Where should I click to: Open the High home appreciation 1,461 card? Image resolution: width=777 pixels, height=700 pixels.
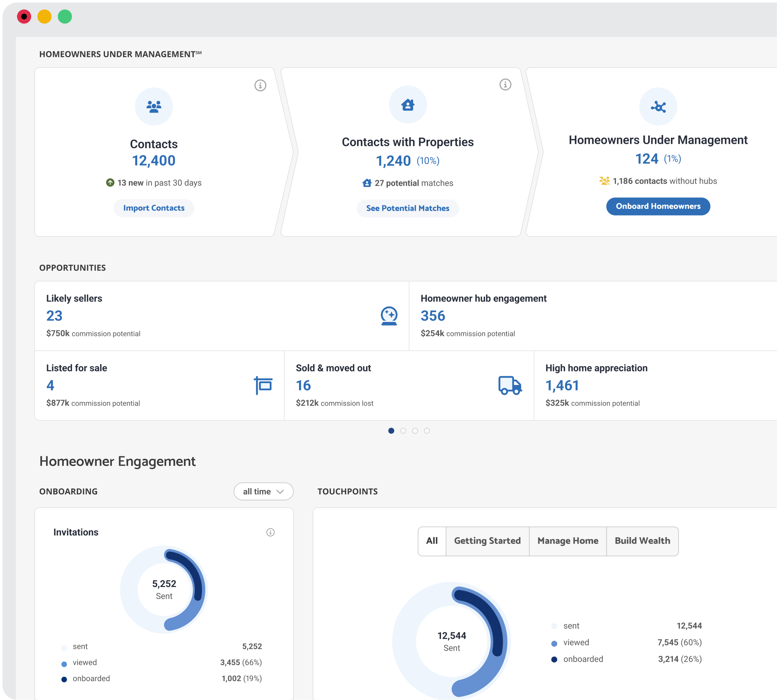pyautogui.click(x=655, y=385)
